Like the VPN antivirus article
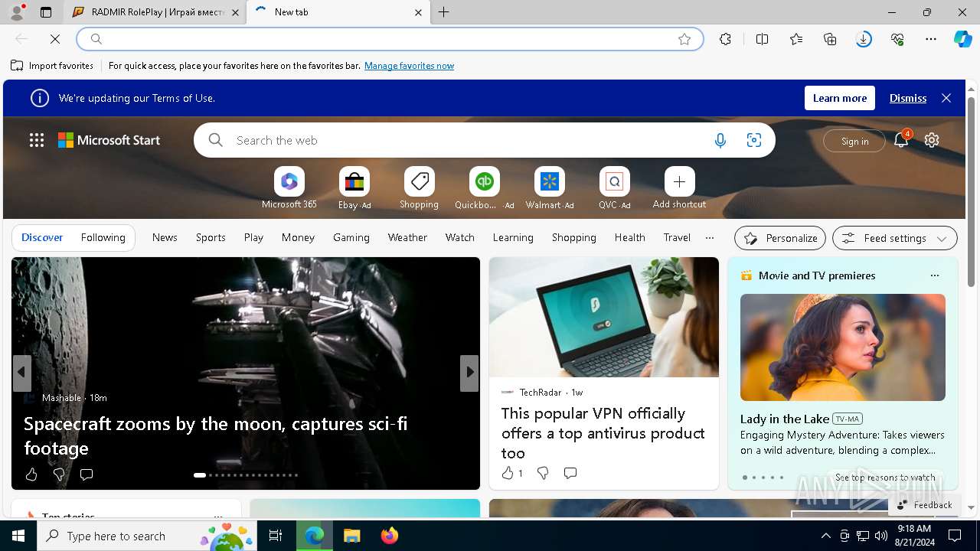The height and width of the screenshot is (551, 980). [511, 473]
